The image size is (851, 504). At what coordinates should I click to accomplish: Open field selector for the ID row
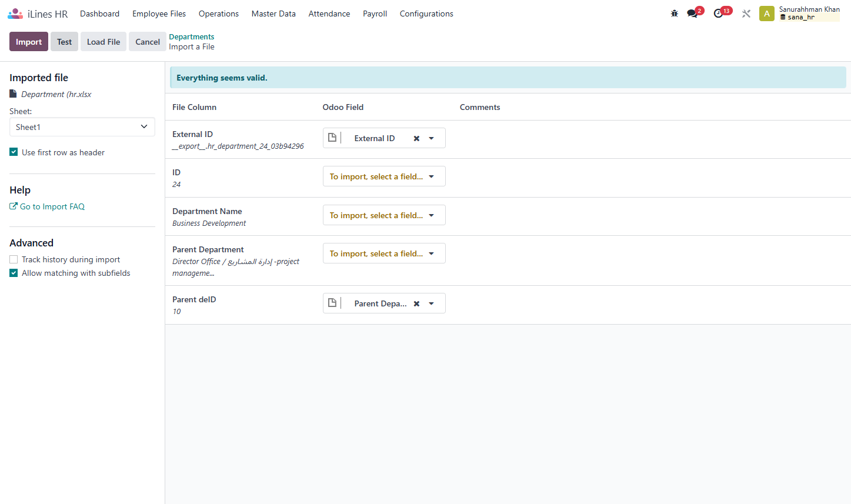tap(384, 176)
